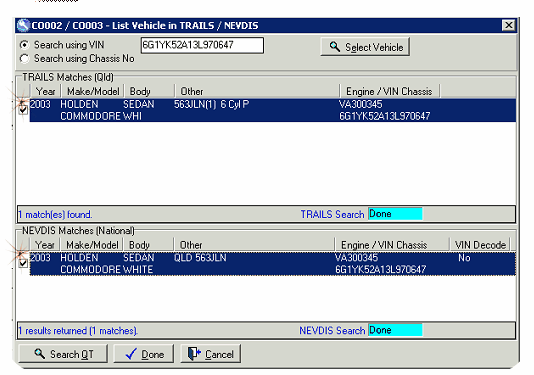534x375 pixels.
Task: Click the magnifier icon on Select Vehicle
Action: 334,47
